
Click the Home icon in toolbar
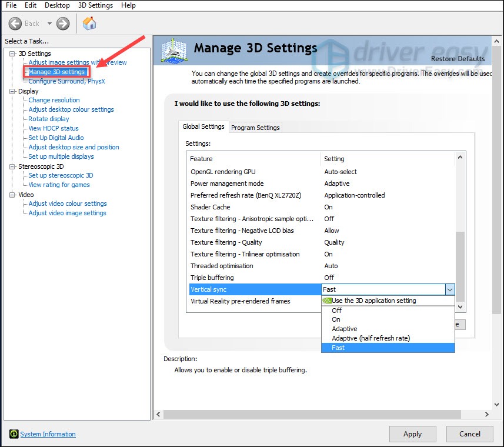(89, 24)
